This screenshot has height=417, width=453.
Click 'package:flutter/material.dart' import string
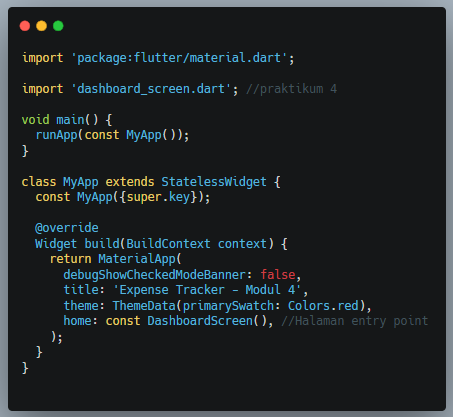179,58
